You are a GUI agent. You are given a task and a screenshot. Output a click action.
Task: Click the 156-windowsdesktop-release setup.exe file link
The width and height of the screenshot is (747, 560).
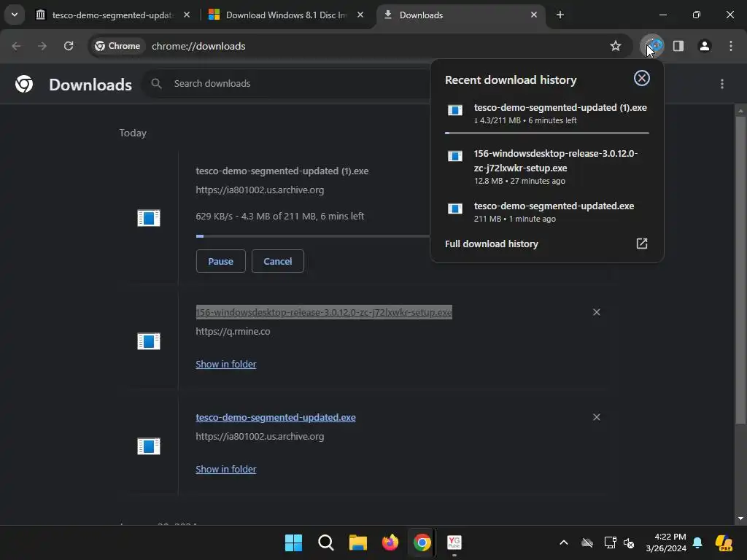point(324,312)
